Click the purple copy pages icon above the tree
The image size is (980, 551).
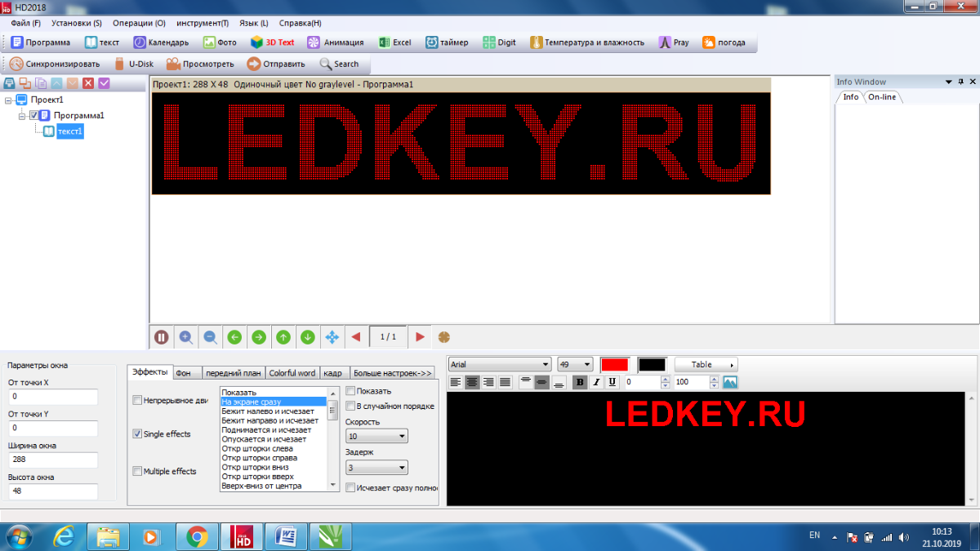[41, 83]
